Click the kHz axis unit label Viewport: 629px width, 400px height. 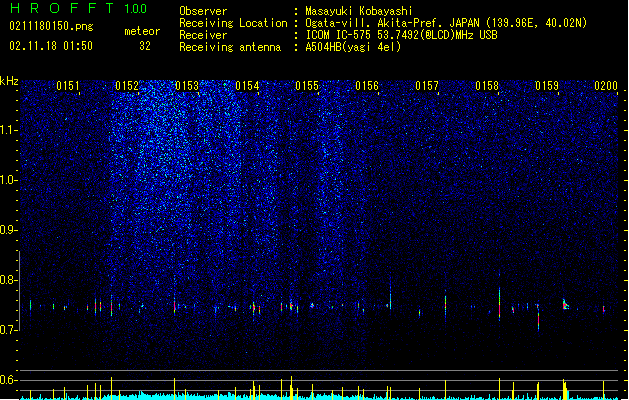click(x=9, y=81)
